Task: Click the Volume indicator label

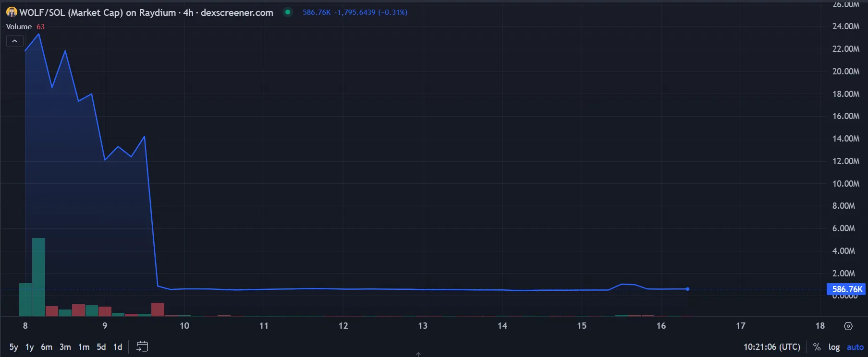Action: coord(19,27)
